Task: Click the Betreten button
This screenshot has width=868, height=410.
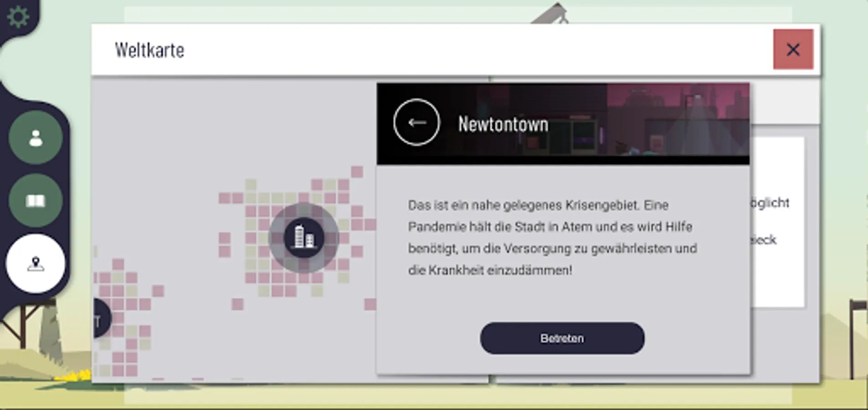Action: 562,338
